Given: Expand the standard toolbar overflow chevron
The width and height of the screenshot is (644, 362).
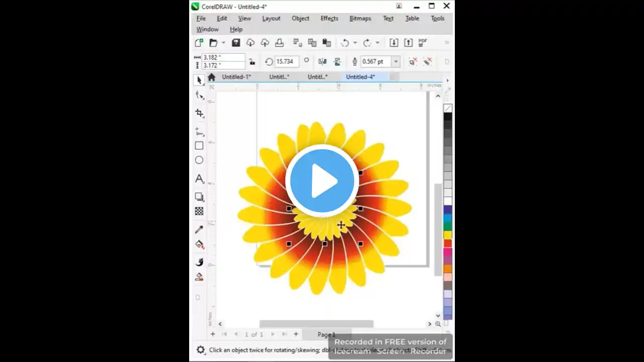Looking at the screenshot, I should pos(446,43).
